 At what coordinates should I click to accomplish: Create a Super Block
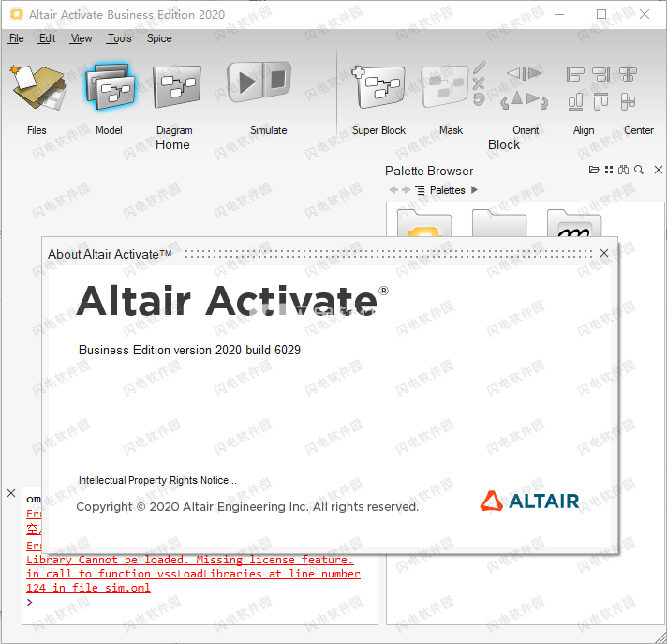[x=378, y=87]
